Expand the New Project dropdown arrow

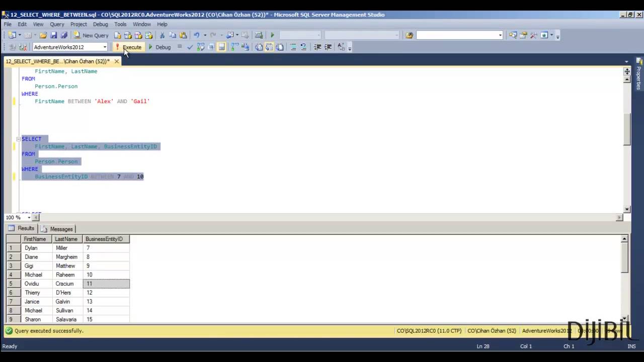[x=20, y=35]
